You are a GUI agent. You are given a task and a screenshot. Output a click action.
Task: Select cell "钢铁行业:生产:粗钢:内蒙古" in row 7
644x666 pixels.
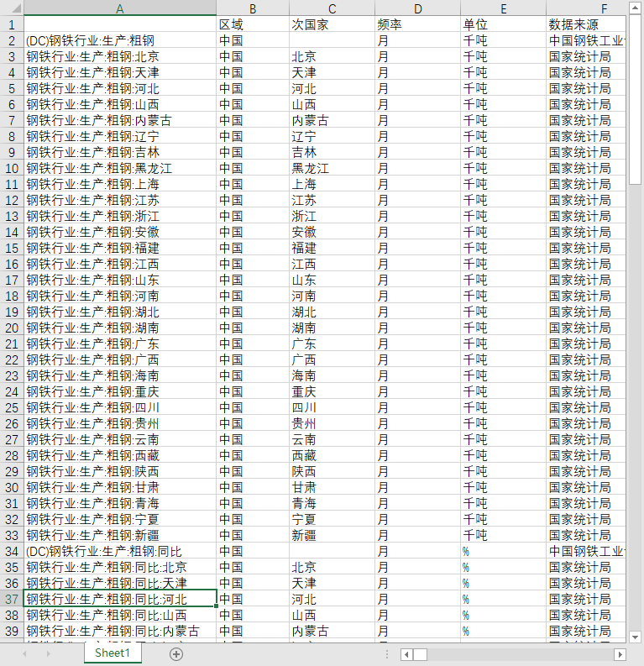click(x=120, y=121)
